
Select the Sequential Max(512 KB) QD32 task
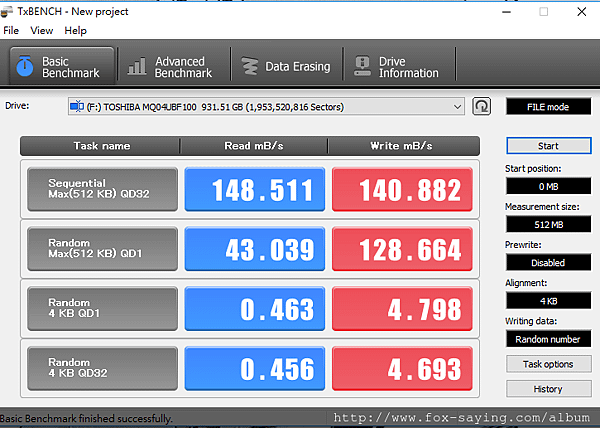tap(103, 189)
